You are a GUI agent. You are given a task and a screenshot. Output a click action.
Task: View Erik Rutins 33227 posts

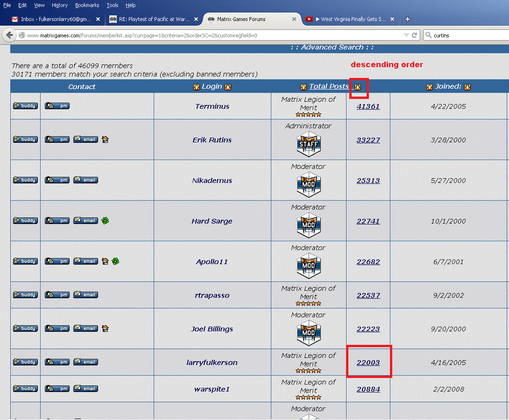click(368, 140)
